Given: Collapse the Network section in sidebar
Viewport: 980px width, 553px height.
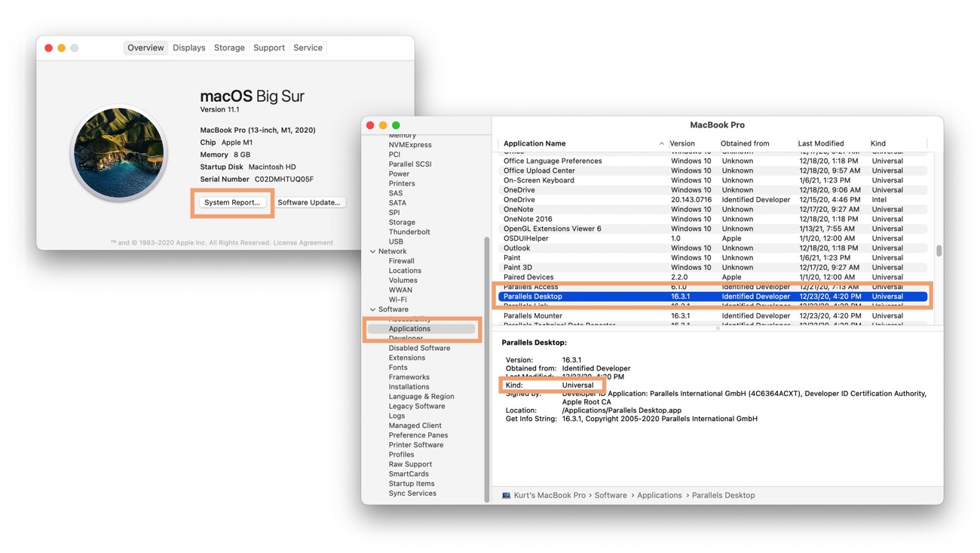Looking at the screenshot, I should click(x=372, y=251).
